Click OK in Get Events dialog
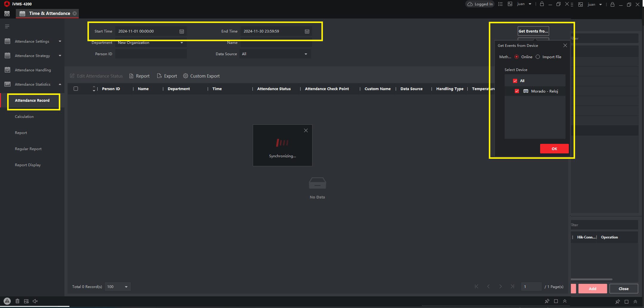This screenshot has height=308, width=644. coord(554,149)
